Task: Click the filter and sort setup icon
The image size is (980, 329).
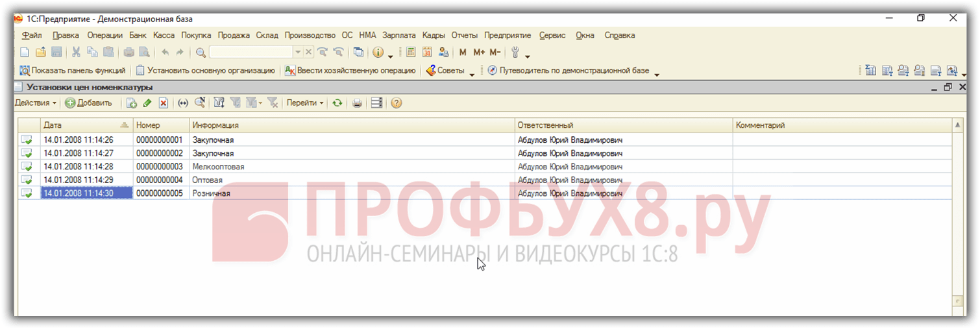Action: coord(219,103)
